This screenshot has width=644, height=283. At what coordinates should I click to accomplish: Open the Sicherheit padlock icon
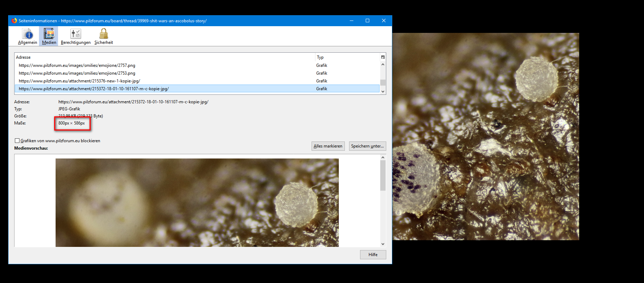(x=103, y=34)
